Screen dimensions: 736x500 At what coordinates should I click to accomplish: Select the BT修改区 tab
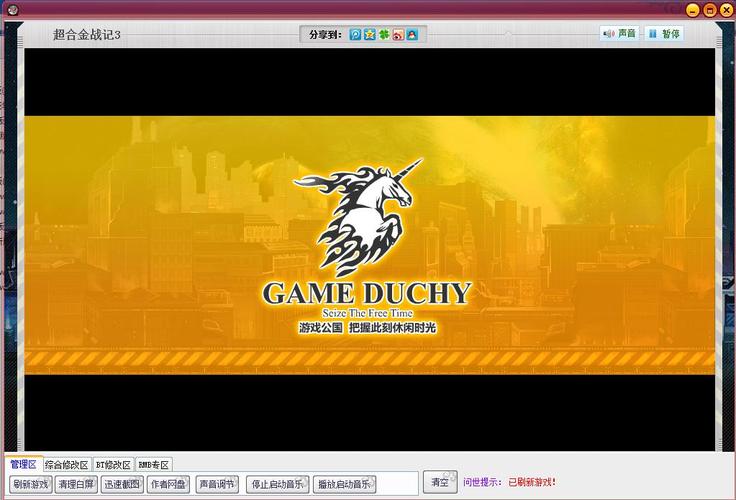coord(113,464)
